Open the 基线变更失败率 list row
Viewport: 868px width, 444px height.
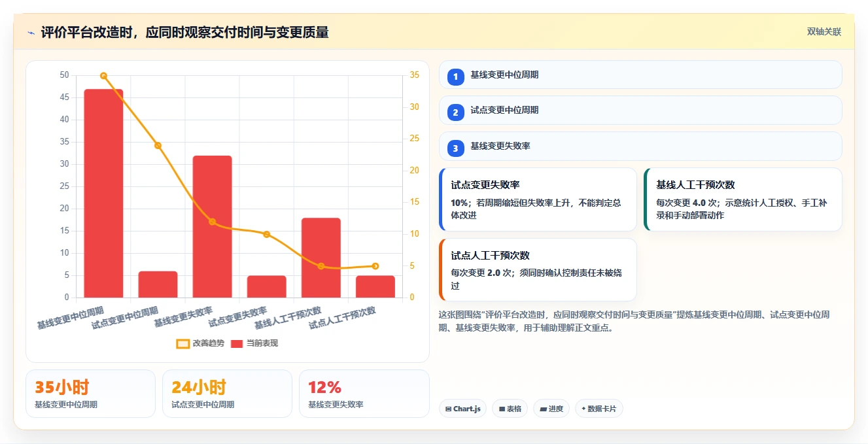tap(640, 146)
